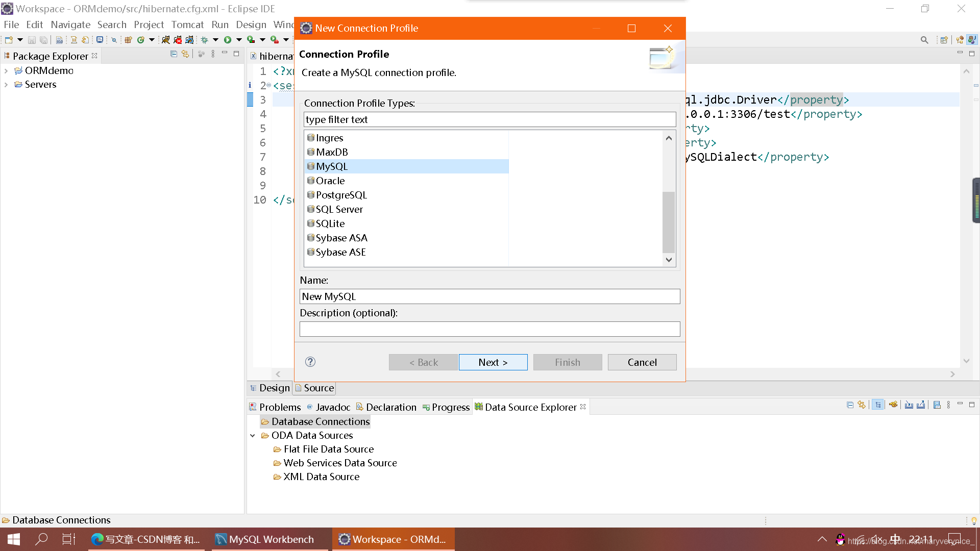Expand the ORMdemo project
Screen dimensions: 980x551
(6, 71)
